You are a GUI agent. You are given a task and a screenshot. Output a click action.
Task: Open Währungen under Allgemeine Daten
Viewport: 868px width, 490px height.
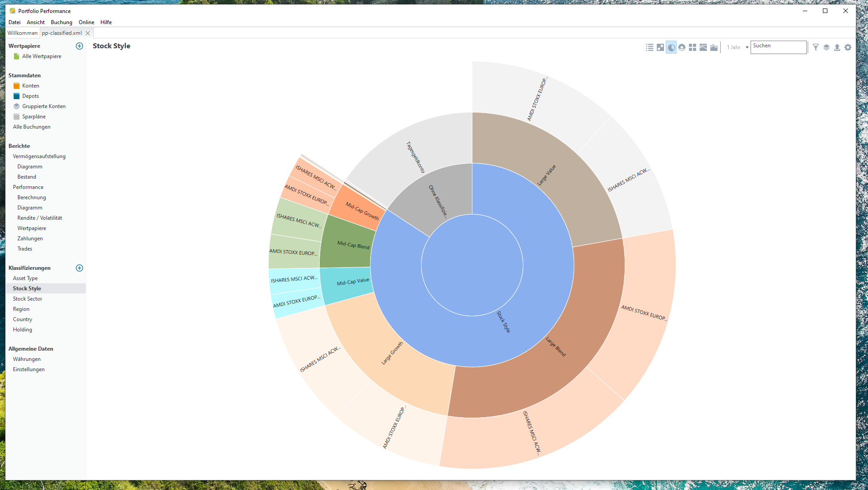click(27, 359)
